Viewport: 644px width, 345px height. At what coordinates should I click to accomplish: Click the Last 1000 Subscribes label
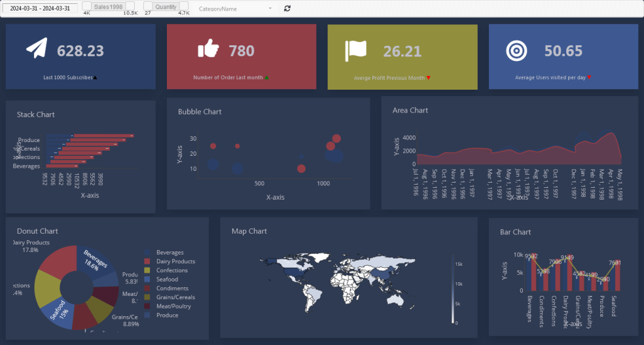pos(68,78)
